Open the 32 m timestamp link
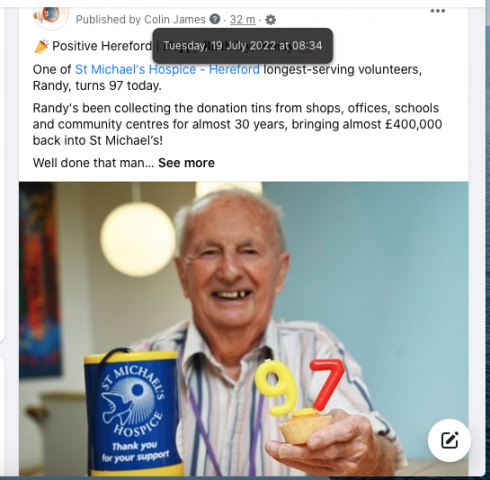Image resolution: width=490 pixels, height=480 pixels. coord(242,20)
